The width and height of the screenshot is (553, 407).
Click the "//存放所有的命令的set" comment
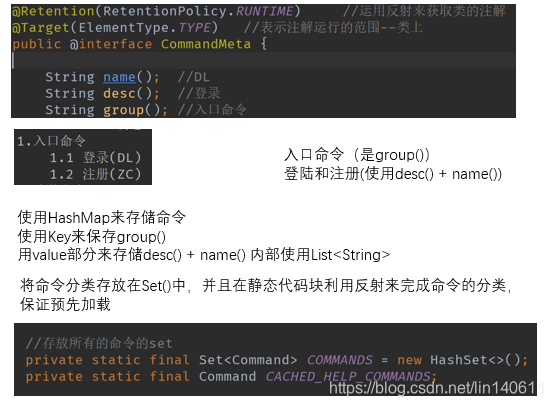99,343
